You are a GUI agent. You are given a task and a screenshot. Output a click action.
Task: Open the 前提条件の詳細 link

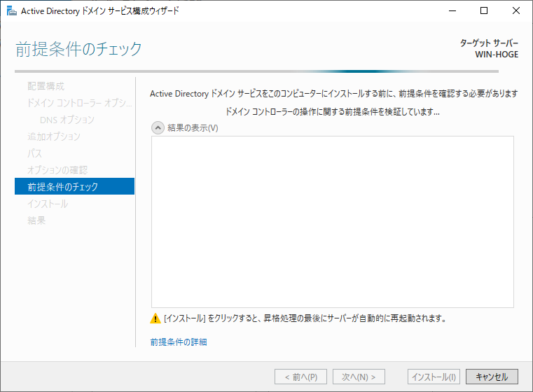click(179, 342)
